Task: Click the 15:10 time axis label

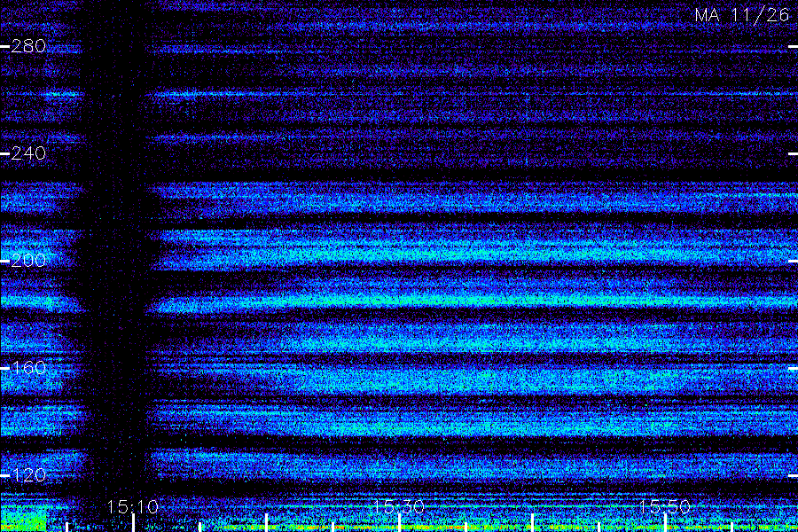Action: click(x=133, y=507)
